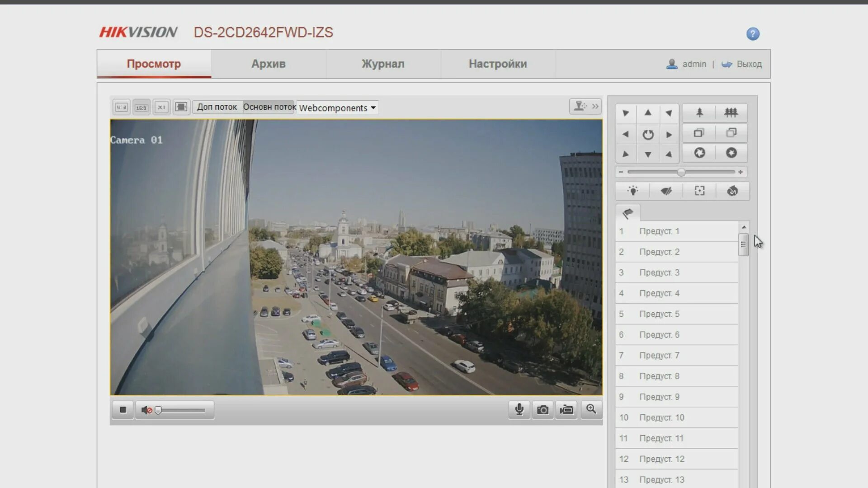
Task: Set 16:9 aspect ratio view
Action: [142, 107]
